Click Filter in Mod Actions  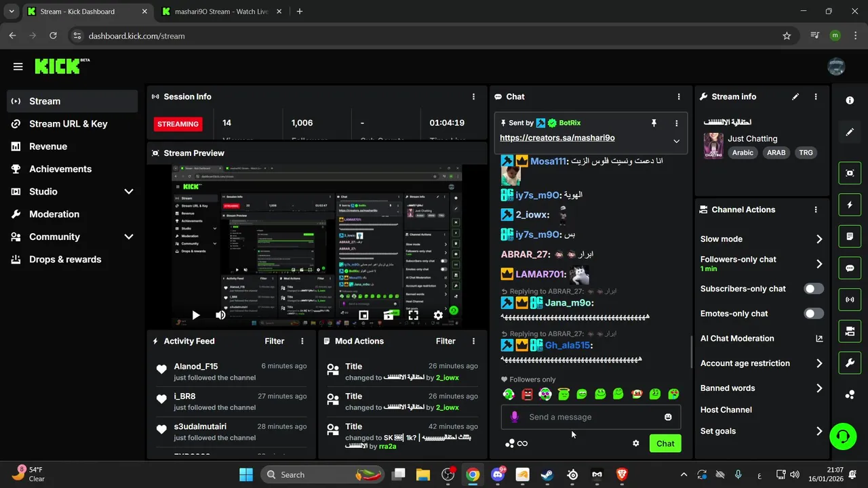click(446, 342)
